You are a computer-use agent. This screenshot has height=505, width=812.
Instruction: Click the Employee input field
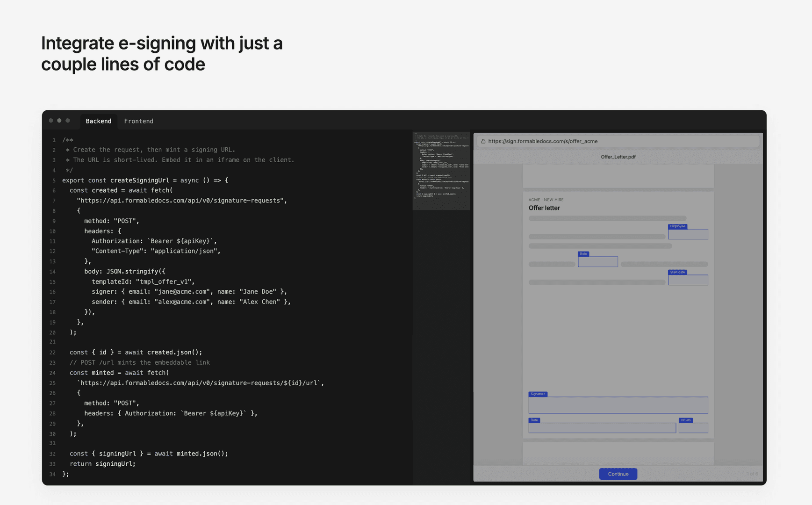[x=688, y=234]
